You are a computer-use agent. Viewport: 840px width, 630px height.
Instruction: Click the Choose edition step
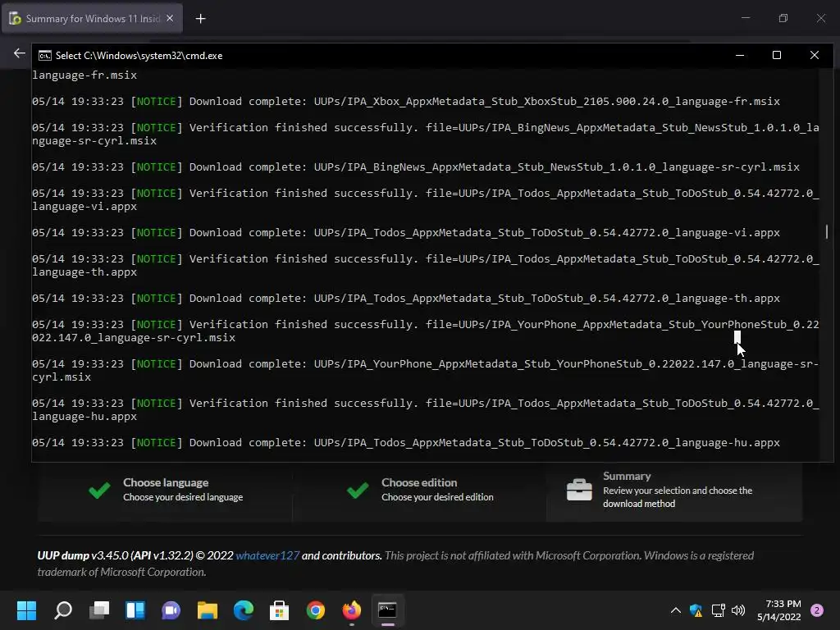(421, 490)
